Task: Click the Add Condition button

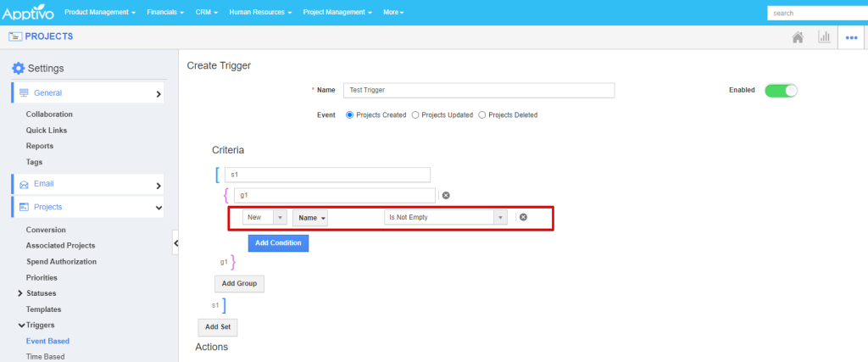Action: point(278,243)
